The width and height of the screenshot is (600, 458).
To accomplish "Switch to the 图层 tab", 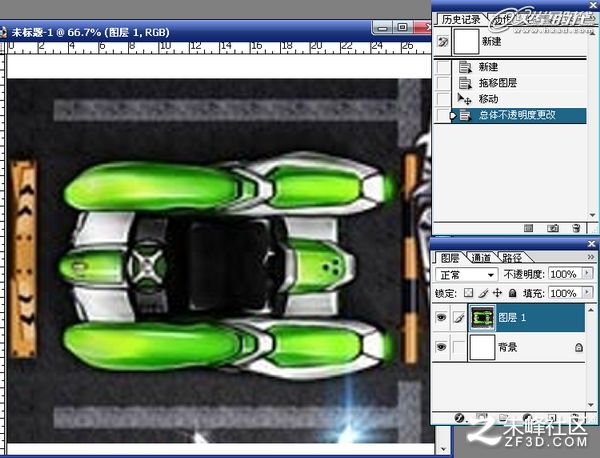I will coord(450,258).
